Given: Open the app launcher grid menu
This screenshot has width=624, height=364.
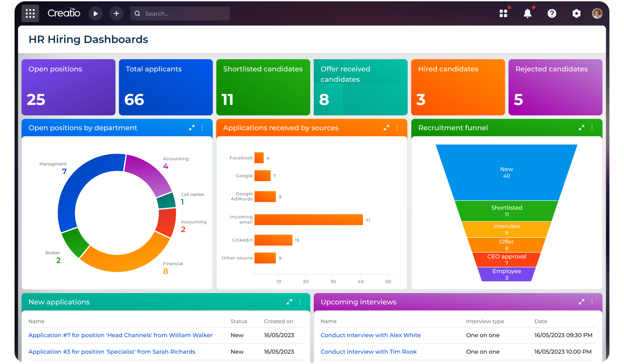Looking at the screenshot, I should [x=30, y=14].
